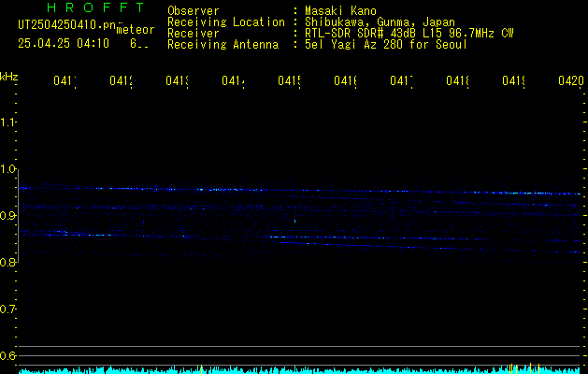Click the Observer label
The height and width of the screenshot is (374, 588).
click(x=194, y=11)
